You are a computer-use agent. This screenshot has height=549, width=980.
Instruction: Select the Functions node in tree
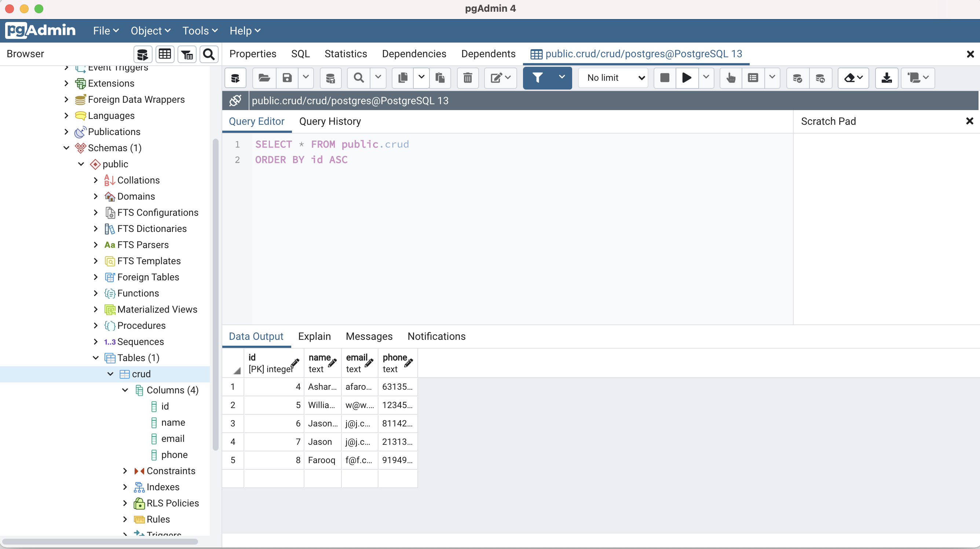coord(138,293)
